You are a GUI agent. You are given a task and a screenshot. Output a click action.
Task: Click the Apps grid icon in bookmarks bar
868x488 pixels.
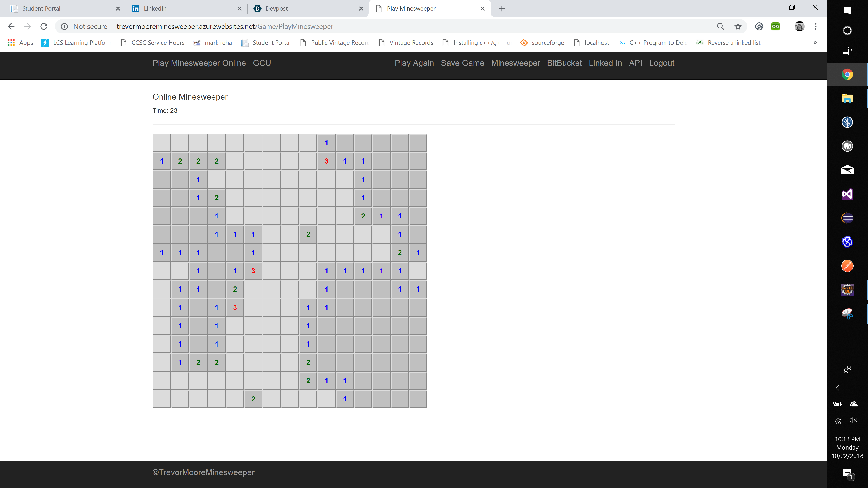pos(11,42)
